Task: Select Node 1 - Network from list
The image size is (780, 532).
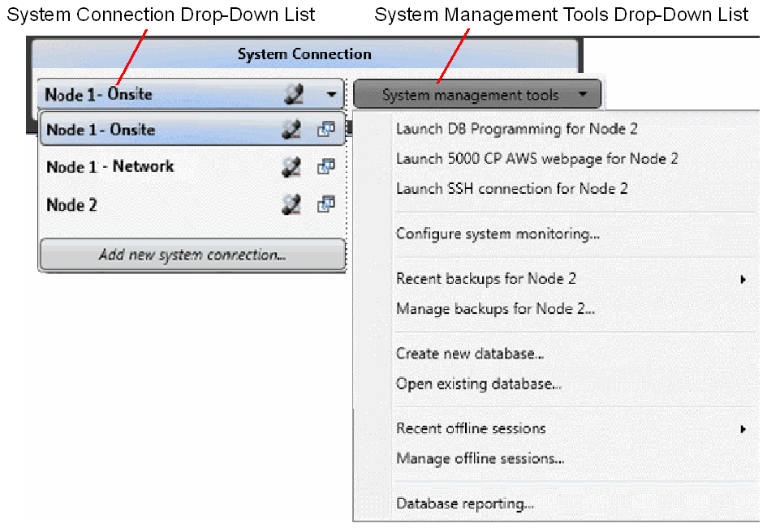Action: [x=110, y=166]
